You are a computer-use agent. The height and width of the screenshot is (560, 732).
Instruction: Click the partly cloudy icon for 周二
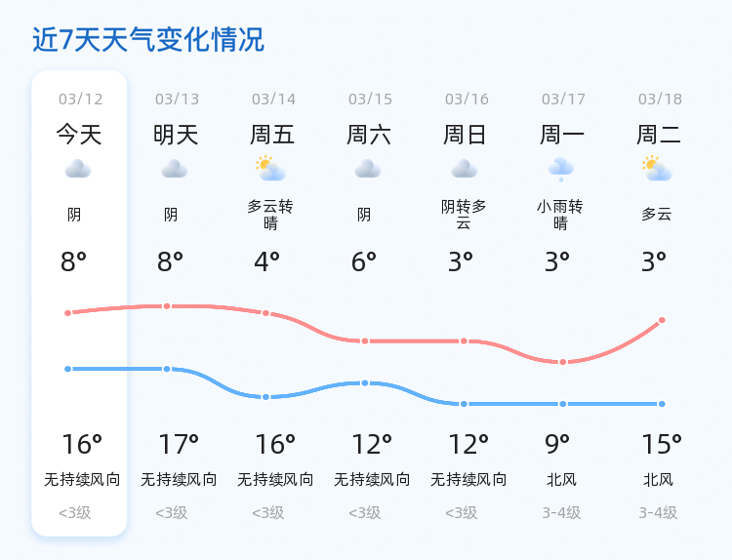point(658,169)
